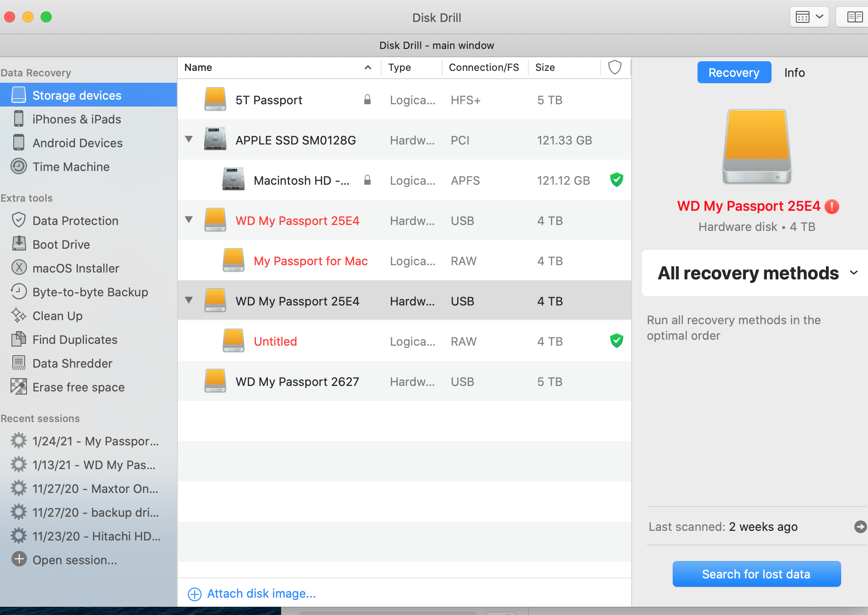Click the protection shield column header
This screenshot has width=868, height=615.
click(x=615, y=67)
